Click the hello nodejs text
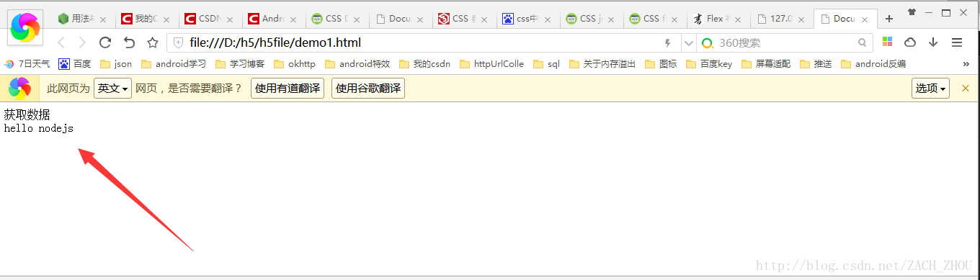Screen dimensions: 980x280 39,129
